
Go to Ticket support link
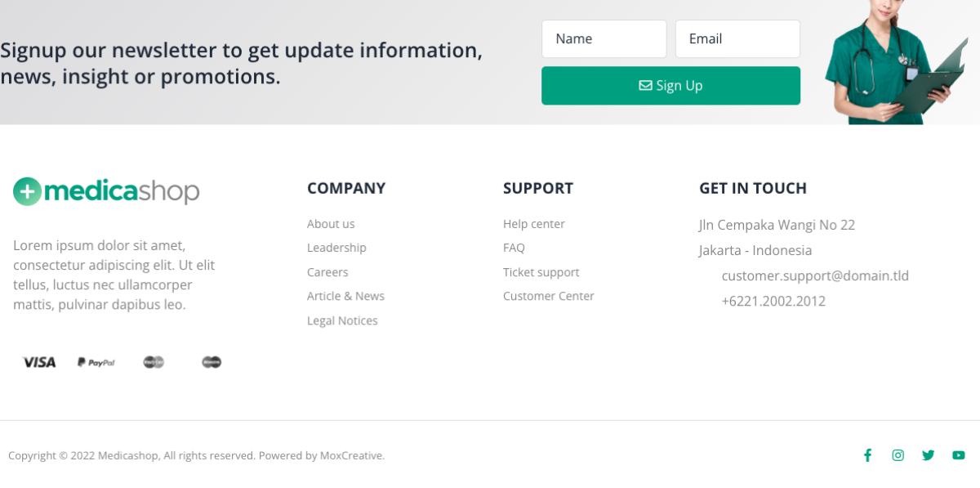[x=541, y=272]
